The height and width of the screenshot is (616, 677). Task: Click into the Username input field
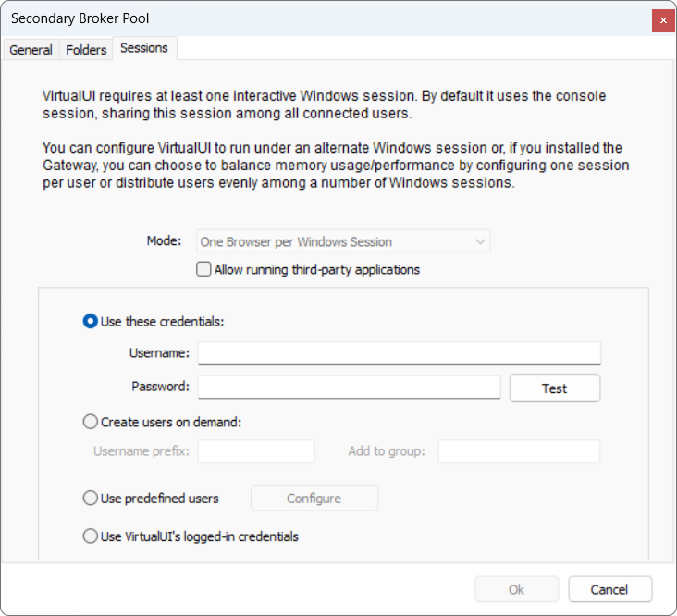point(400,353)
